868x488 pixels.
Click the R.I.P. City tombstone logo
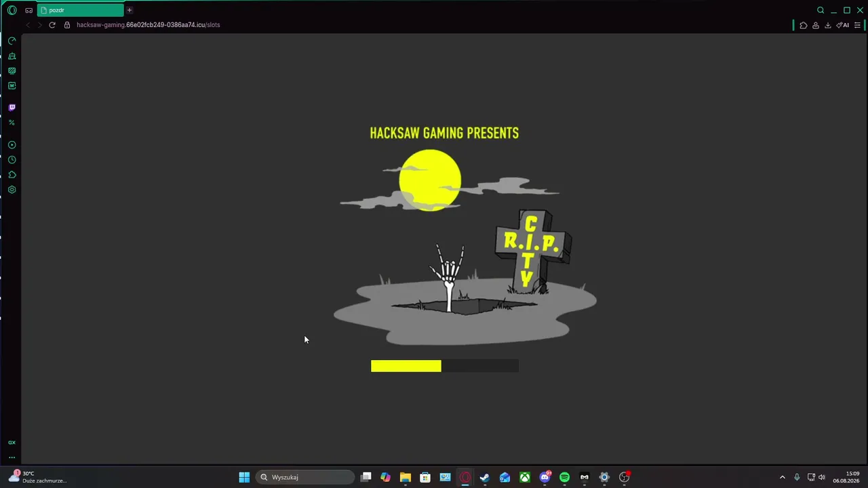tap(534, 251)
